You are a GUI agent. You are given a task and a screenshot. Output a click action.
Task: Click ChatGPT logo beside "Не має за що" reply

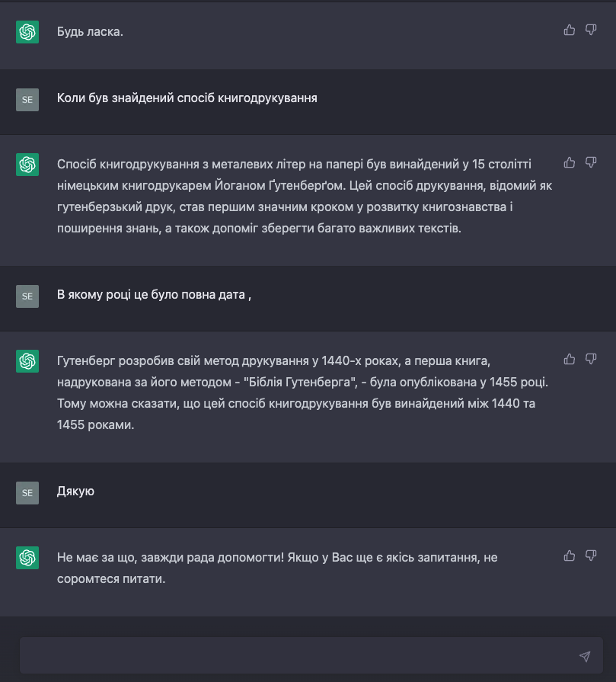point(27,558)
